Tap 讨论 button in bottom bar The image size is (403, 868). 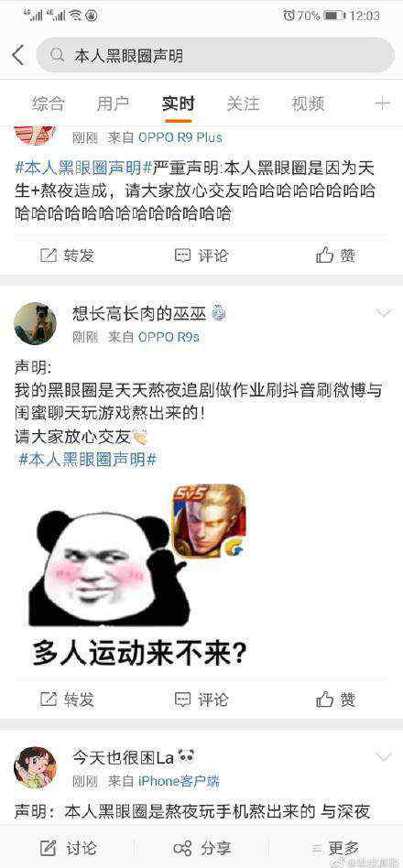coord(69,848)
